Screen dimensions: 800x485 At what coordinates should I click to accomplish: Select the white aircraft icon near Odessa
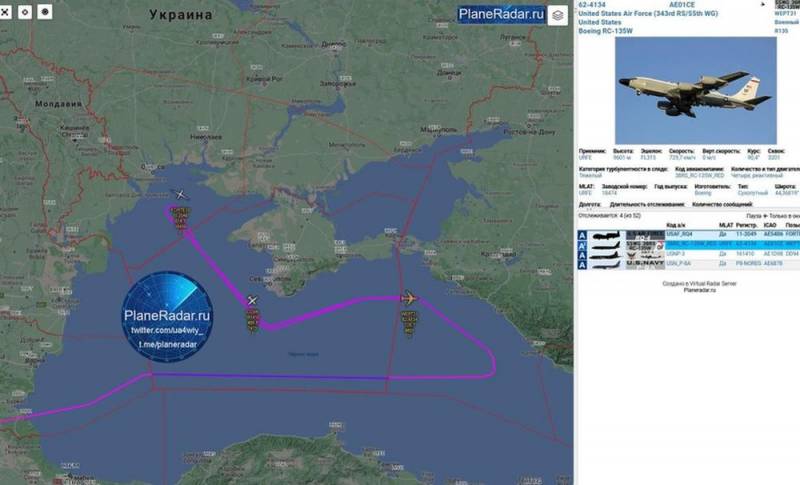point(180,194)
